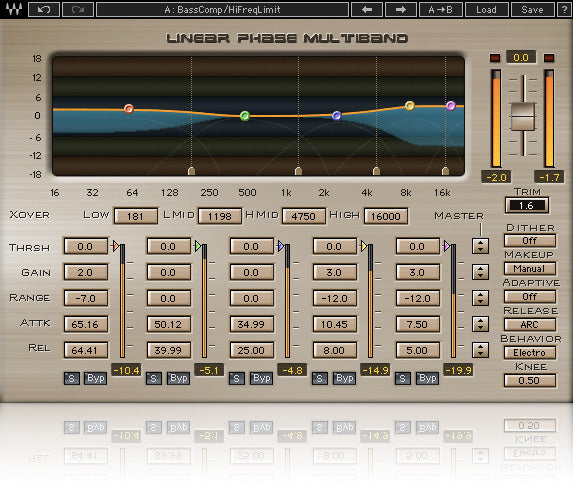The height and width of the screenshot is (497, 573).
Task: Click the Knee value 0.50 field
Action: coord(530,381)
